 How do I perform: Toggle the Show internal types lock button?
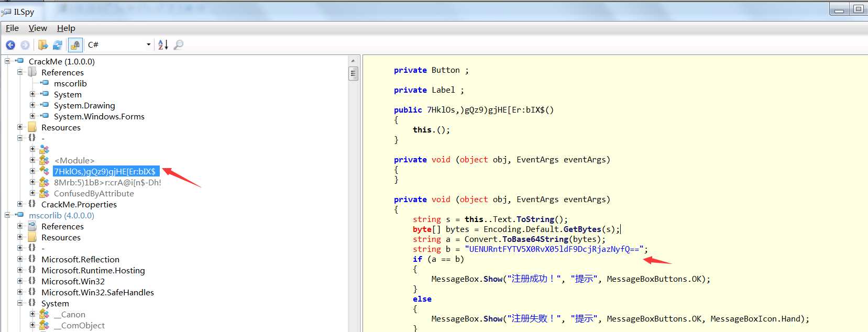click(75, 45)
